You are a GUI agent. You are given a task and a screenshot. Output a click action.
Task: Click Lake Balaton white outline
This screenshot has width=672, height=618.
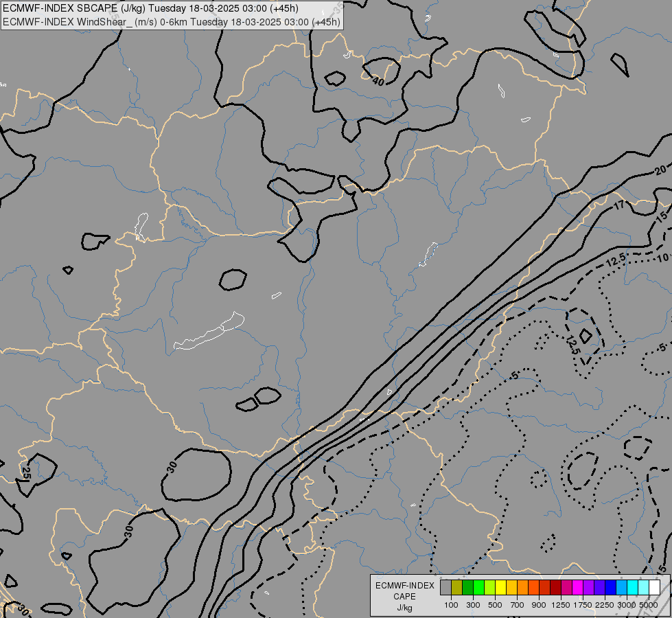click(209, 331)
